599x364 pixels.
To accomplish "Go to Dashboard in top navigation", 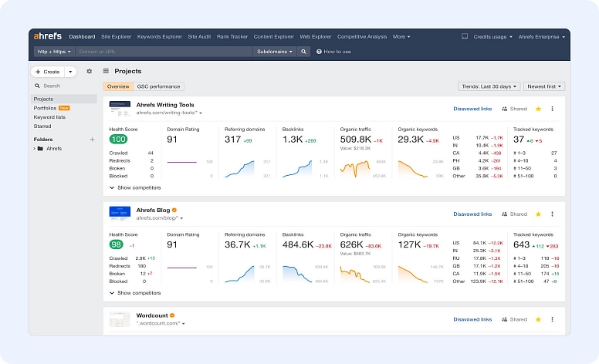I will pyautogui.click(x=82, y=36).
